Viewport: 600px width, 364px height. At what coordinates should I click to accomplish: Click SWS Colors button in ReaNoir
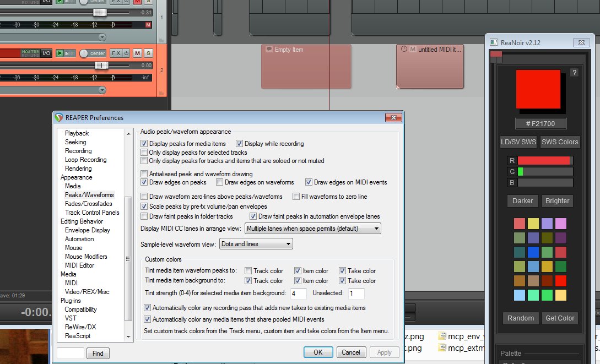[x=560, y=142]
